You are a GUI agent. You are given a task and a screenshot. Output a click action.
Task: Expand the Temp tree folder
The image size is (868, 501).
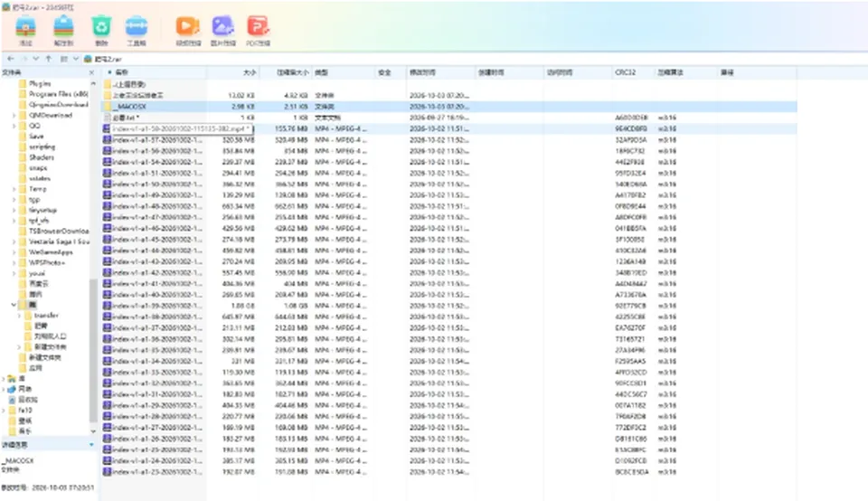click(x=14, y=189)
